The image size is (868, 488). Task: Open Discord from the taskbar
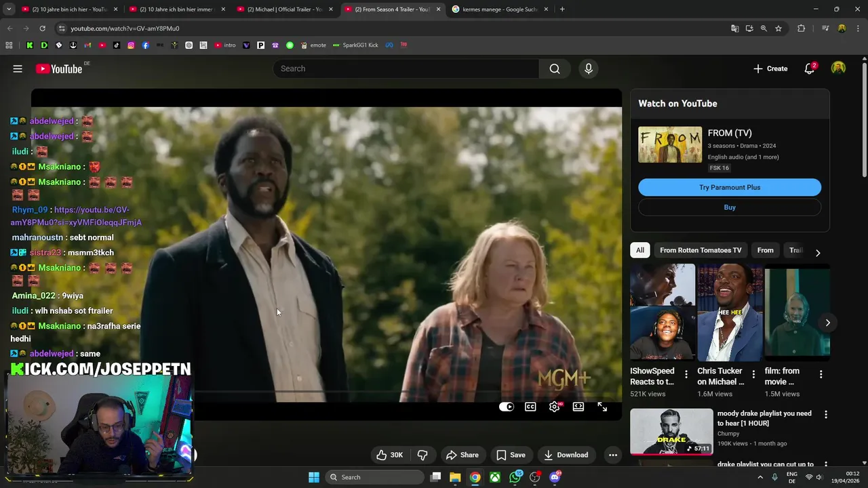pos(555,477)
